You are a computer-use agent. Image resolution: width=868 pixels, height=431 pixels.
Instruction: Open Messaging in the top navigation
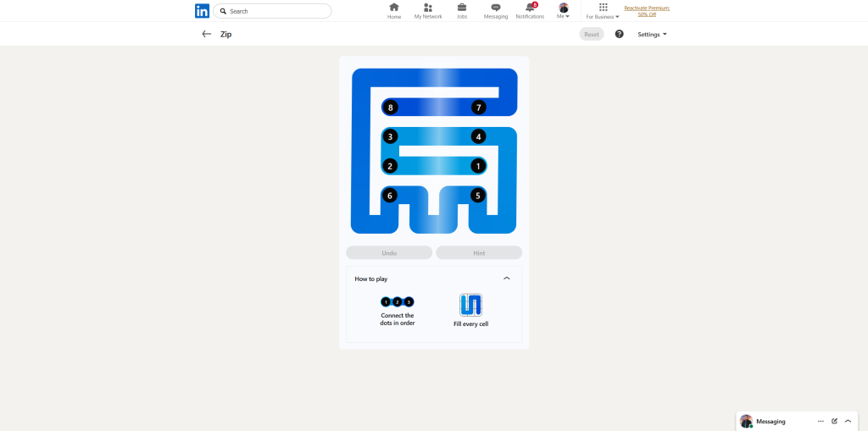[496, 11]
